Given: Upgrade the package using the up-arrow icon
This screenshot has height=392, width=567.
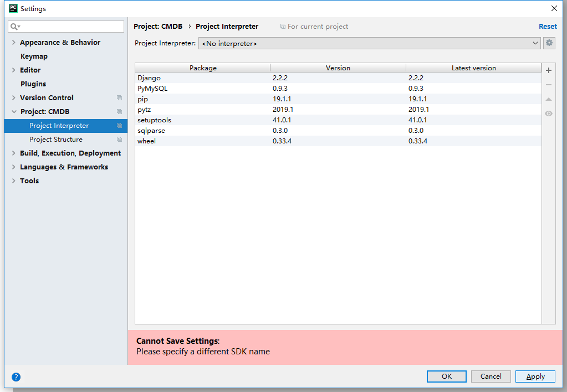Looking at the screenshot, I should pyautogui.click(x=548, y=99).
